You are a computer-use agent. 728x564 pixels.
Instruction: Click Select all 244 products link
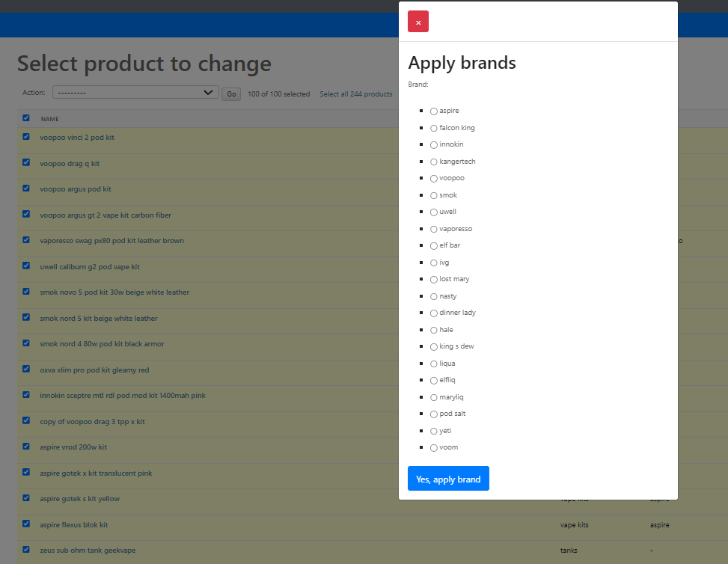(x=355, y=94)
